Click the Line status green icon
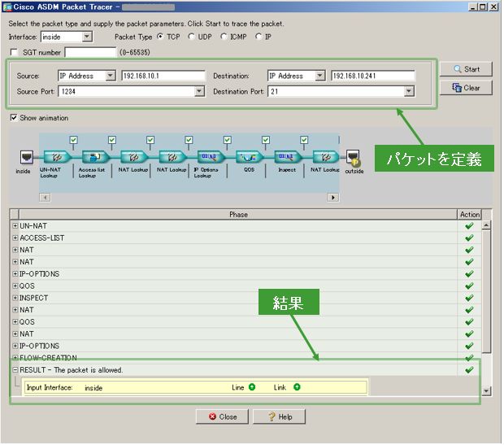This screenshot has width=504, height=445. [x=252, y=387]
